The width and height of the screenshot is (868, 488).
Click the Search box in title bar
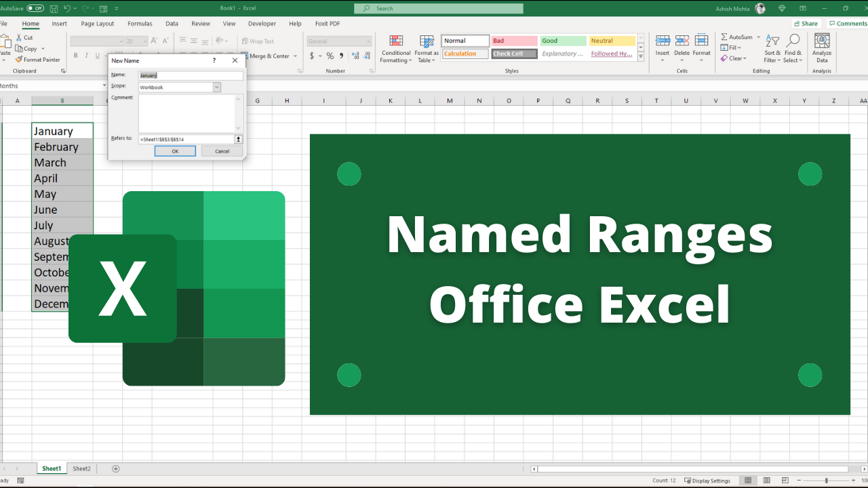coord(439,8)
